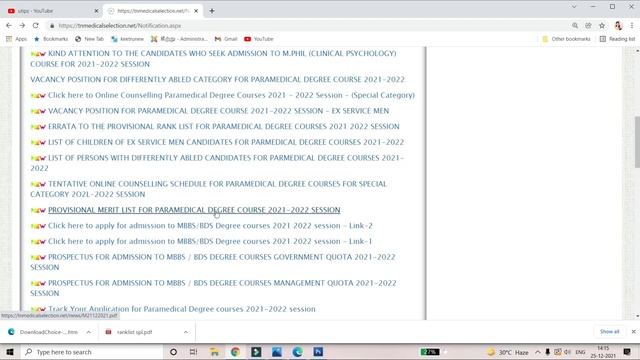This screenshot has width=640, height=360.
Task: Expand options for ranklist spl.pdf download
Action: [x=186, y=332]
